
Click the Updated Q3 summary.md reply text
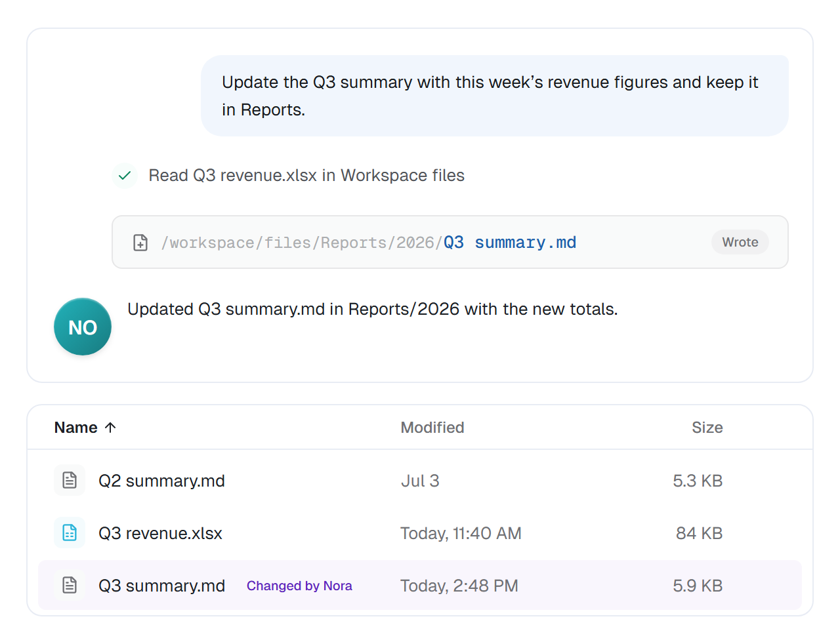point(373,310)
